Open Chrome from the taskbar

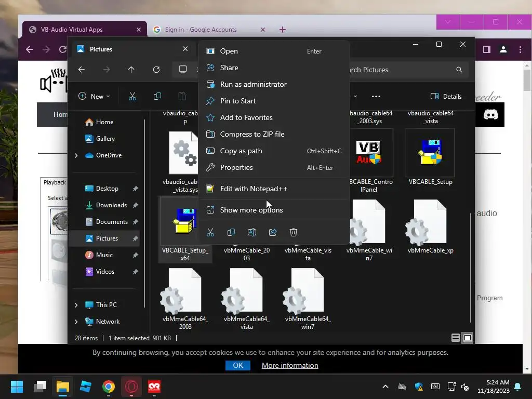click(x=108, y=387)
